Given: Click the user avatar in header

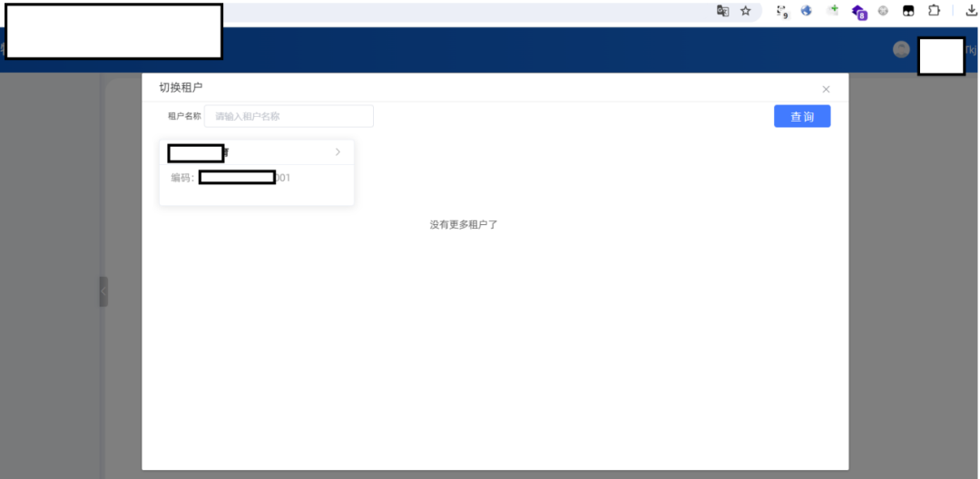Looking at the screenshot, I should point(901,50).
